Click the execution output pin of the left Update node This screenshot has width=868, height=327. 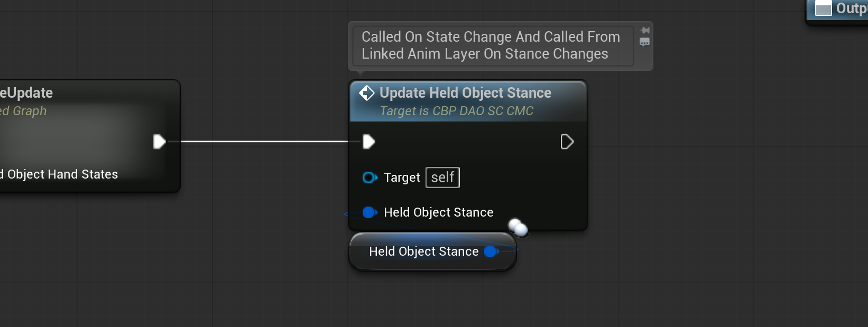point(159,142)
